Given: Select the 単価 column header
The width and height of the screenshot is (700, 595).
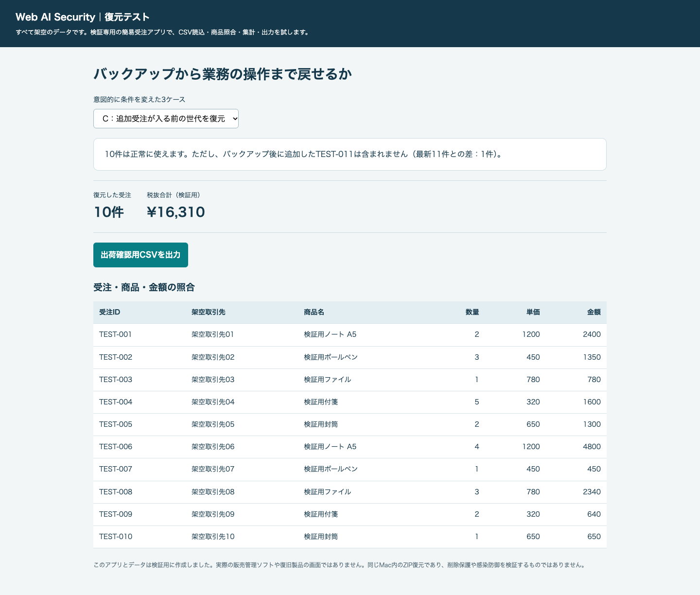Looking at the screenshot, I should tap(533, 312).
